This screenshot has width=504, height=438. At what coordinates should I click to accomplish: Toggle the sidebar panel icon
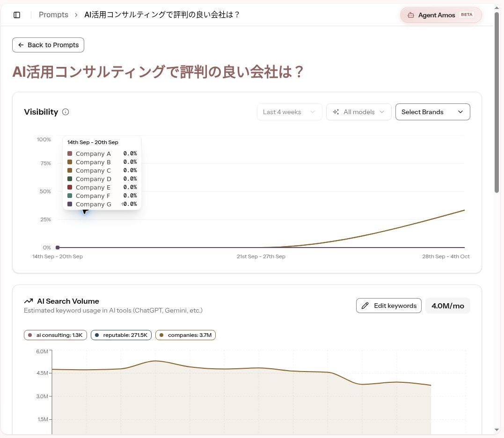click(x=17, y=15)
